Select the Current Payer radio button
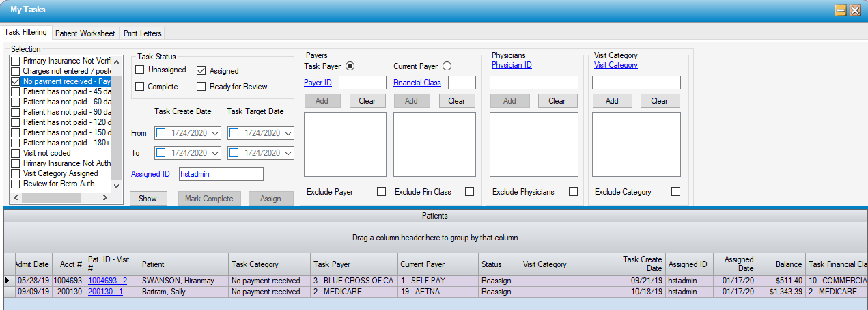The image size is (868, 310). point(447,66)
